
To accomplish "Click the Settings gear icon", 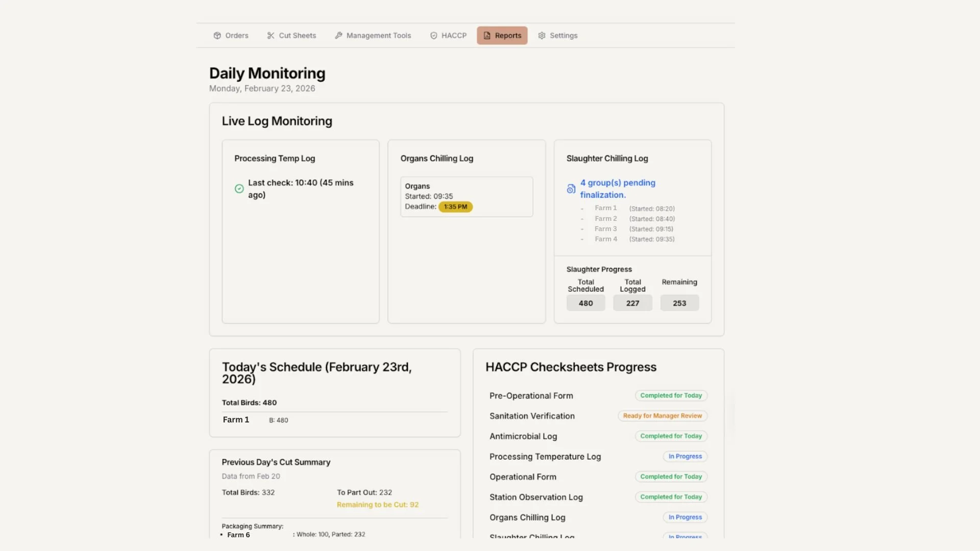I will [542, 36].
